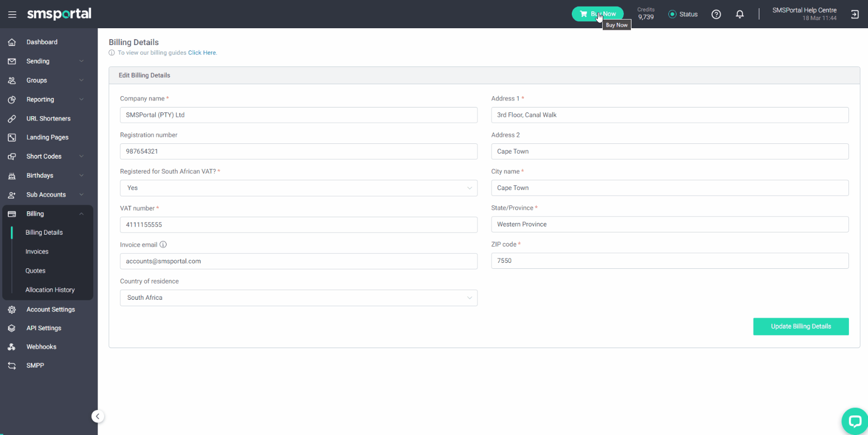
Task: Open the hamburger menu icon
Action: [x=12, y=14]
